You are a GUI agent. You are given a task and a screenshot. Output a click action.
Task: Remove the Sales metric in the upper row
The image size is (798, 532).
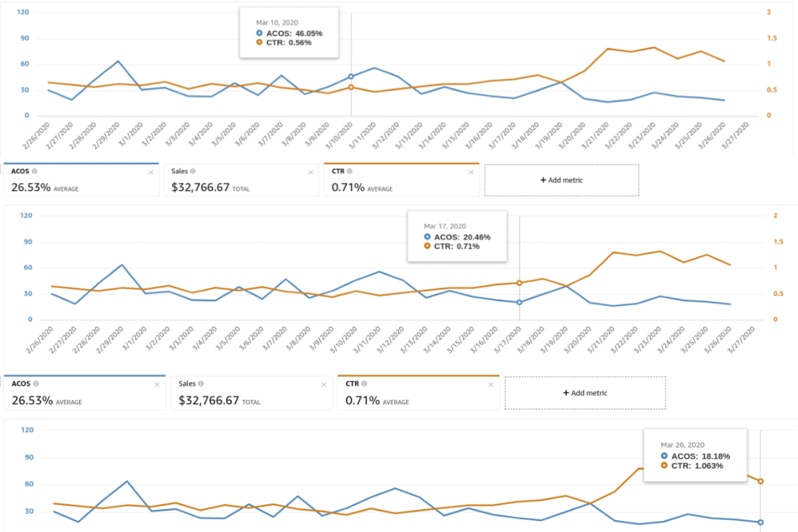point(310,172)
